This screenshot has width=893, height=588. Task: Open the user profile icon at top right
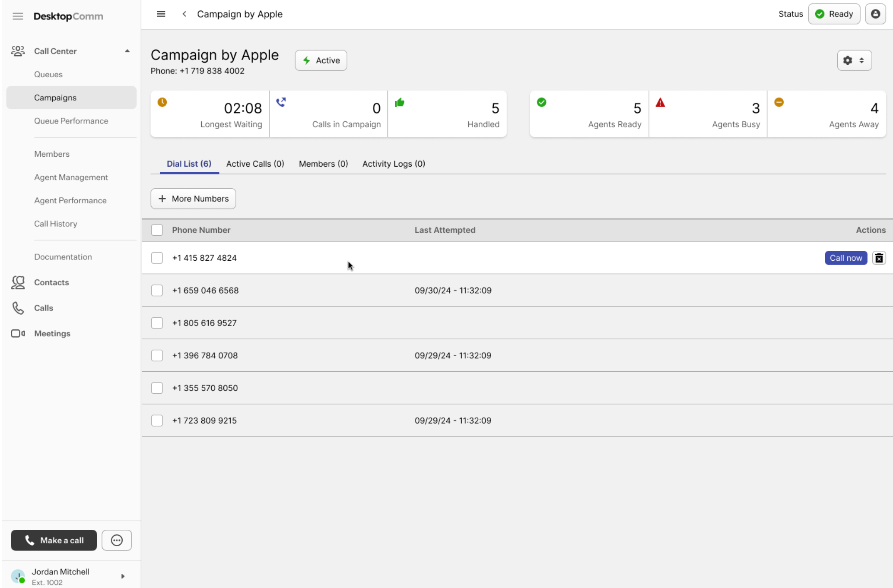point(875,14)
